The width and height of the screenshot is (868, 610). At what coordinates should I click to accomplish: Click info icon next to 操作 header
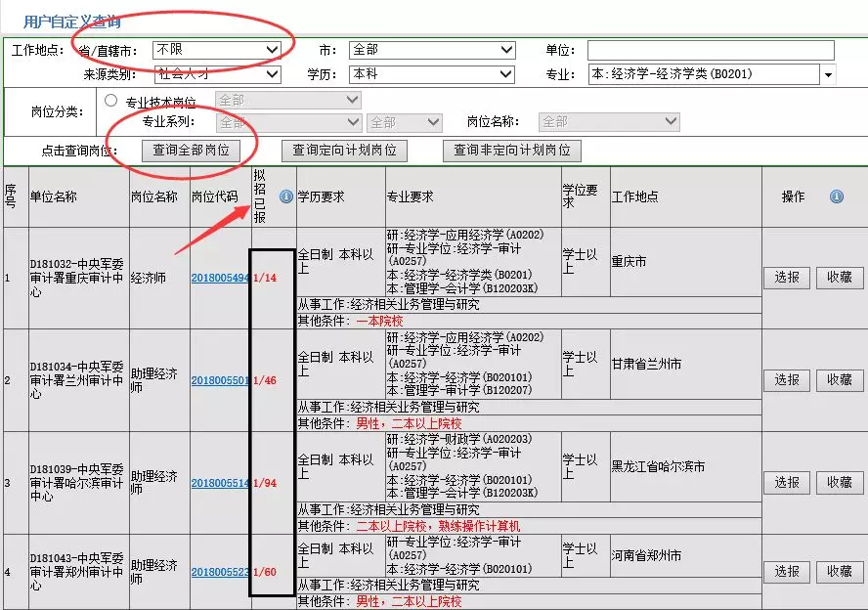point(837,196)
